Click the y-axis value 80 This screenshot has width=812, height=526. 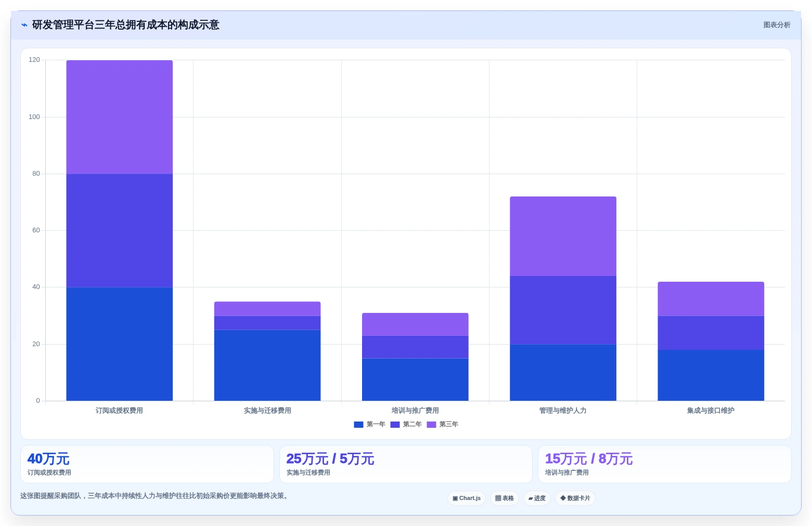[36, 174]
